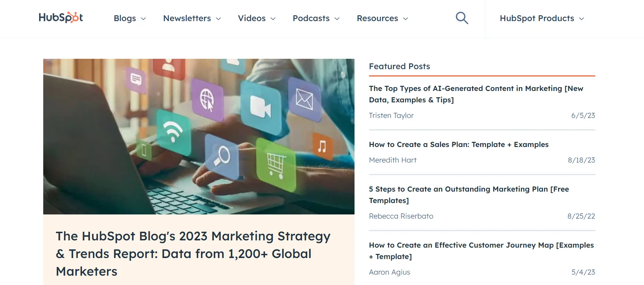This screenshot has height=285, width=644.
Task: Open the Videos menu
Action: click(x=257, y=18)
